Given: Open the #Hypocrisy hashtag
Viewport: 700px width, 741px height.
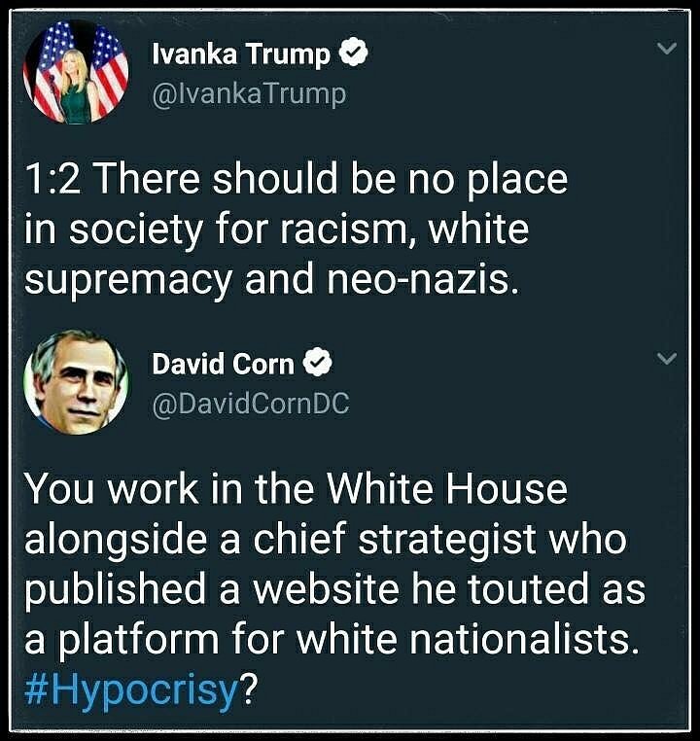Looking at the screenshot, I should click(131, 689).
